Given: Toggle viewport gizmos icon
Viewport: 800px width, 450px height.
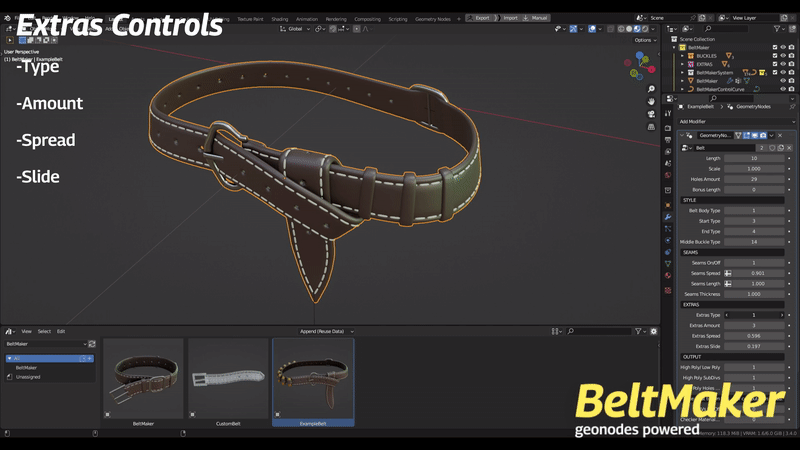Looking at the screenshot, I should click(x=573, y=29).
